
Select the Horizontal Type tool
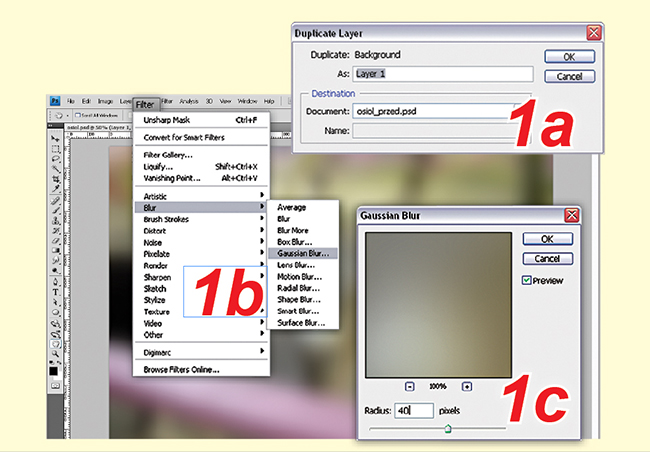[x=55, y=292]
